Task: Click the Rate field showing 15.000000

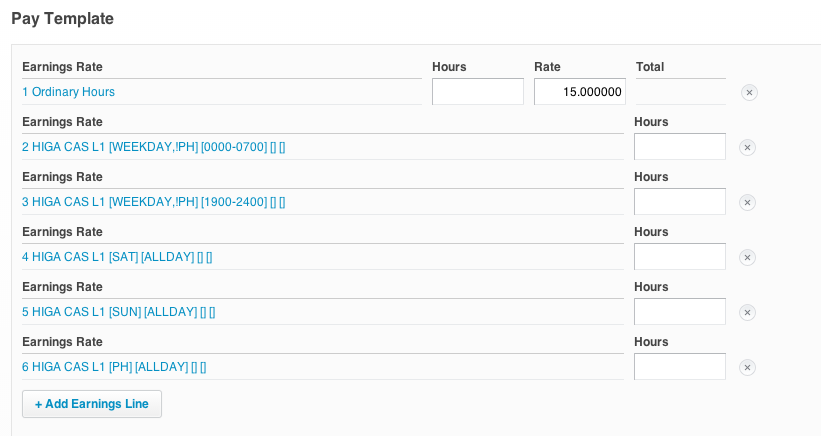Action: (x=580, y=92)
